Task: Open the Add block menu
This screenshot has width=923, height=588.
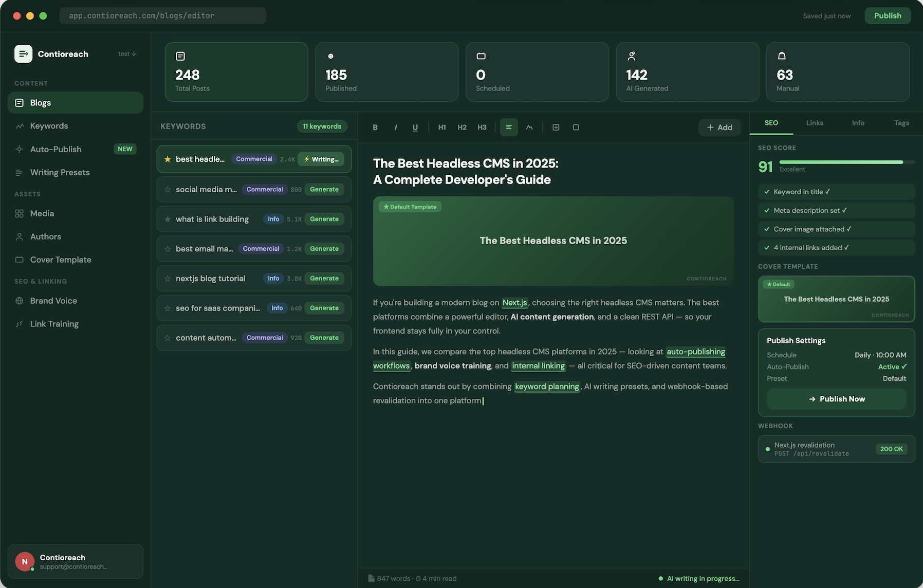Action: tap(719, 127)
